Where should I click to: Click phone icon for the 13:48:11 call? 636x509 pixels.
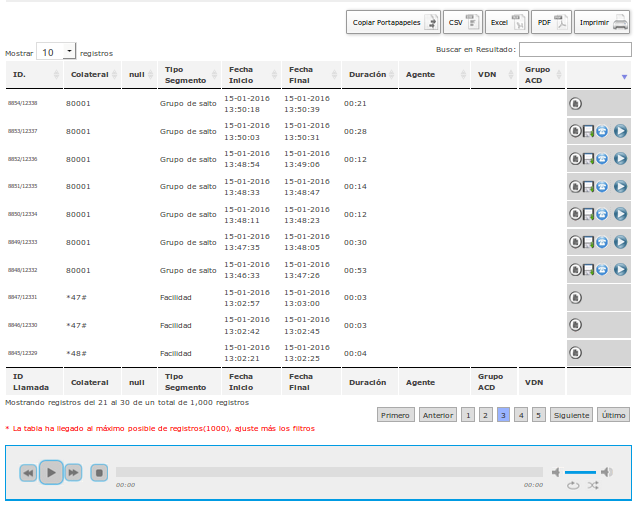point(602,214)
